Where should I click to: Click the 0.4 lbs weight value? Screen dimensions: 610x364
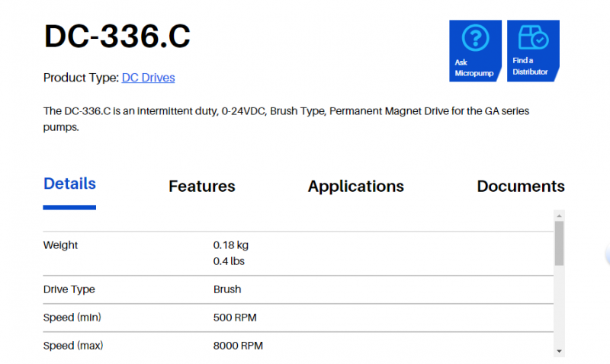point(229,261)
